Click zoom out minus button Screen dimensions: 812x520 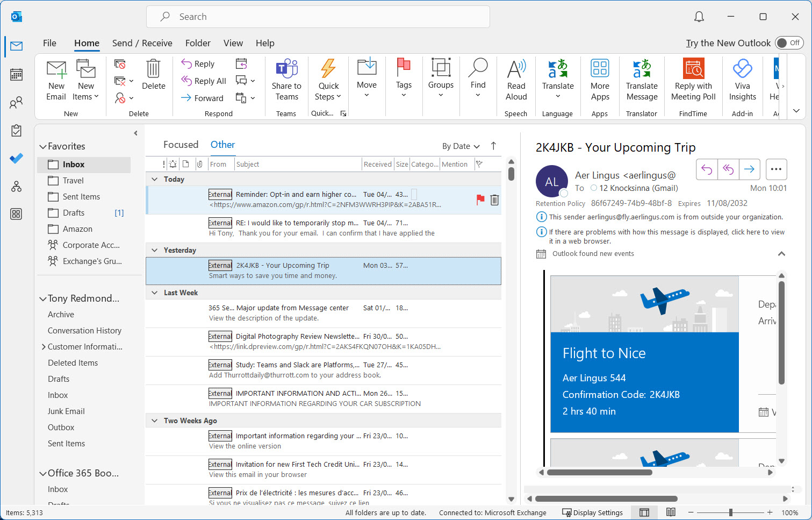(691, 512)
